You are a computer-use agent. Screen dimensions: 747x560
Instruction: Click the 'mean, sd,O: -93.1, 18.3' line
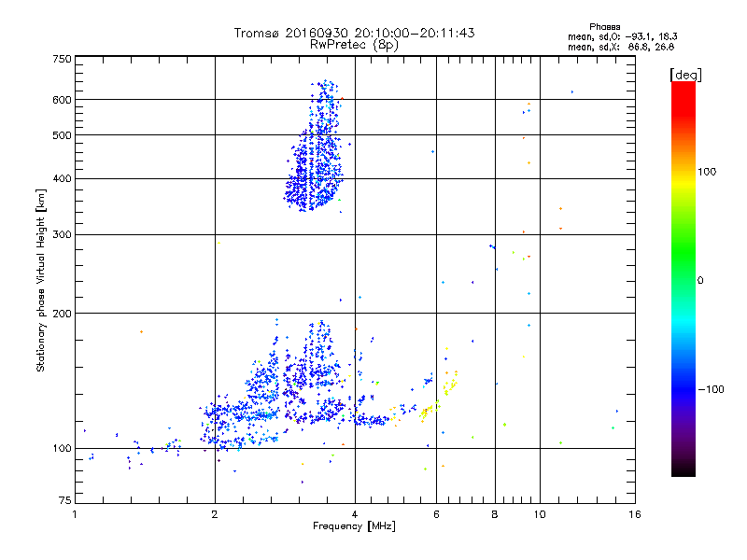(622, 36)
